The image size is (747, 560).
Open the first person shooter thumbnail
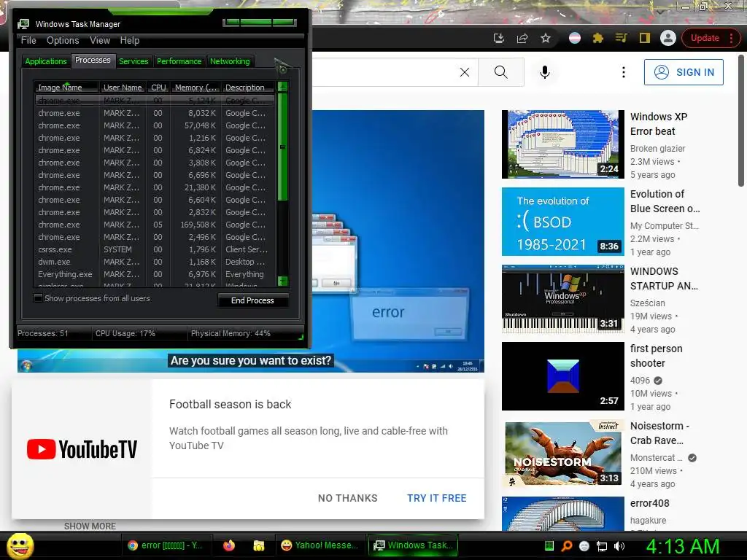[x=563, y=376]
